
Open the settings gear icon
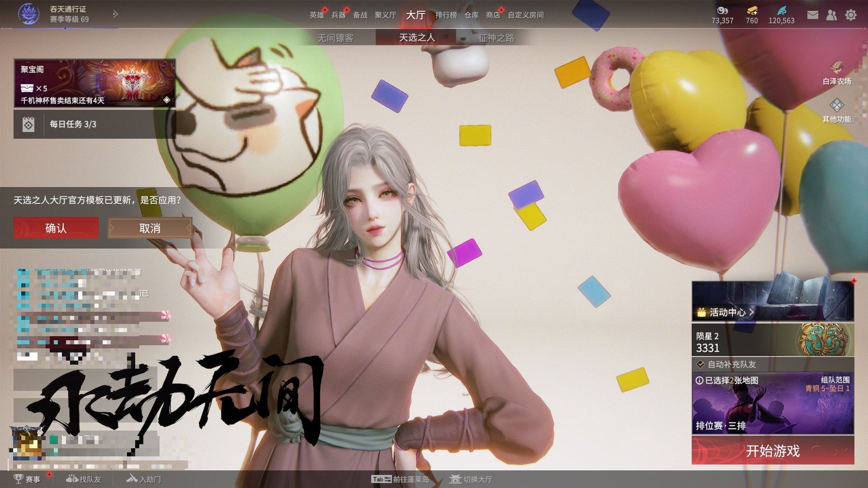pos(851,15)
